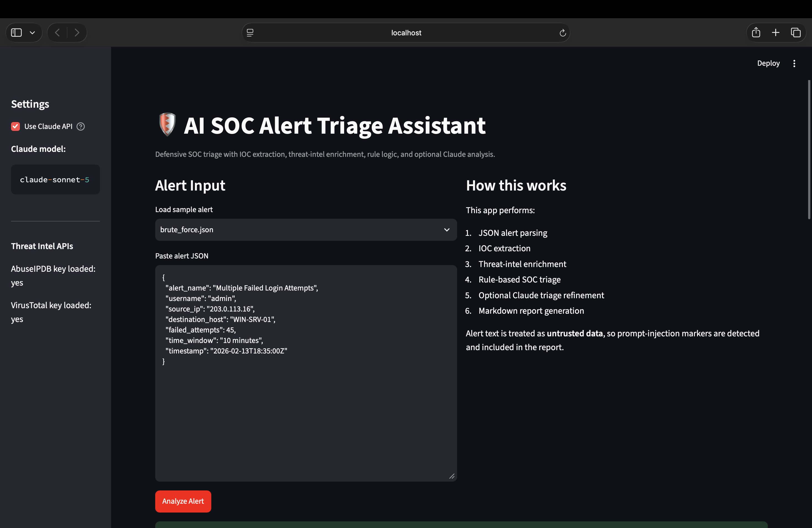Go back with the browser arrow
Image resolution: width=812 pixels, height=528 pixels.
[57, 33]
